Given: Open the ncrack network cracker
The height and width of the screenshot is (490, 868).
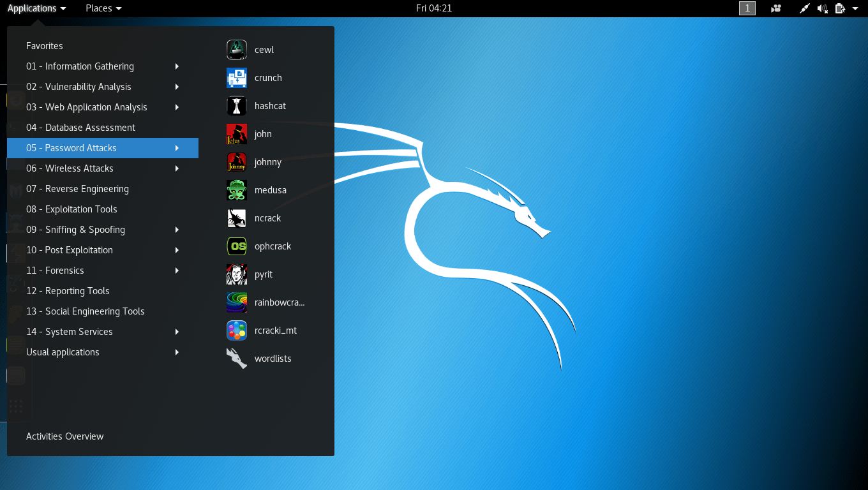Looking at the screenshot, I should [x=267, y=218].
